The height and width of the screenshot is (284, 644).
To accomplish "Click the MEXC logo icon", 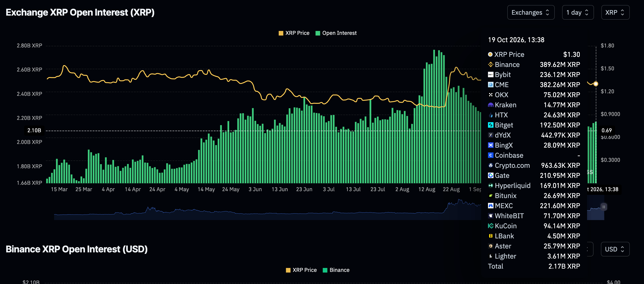I will (x=491, y=206).
